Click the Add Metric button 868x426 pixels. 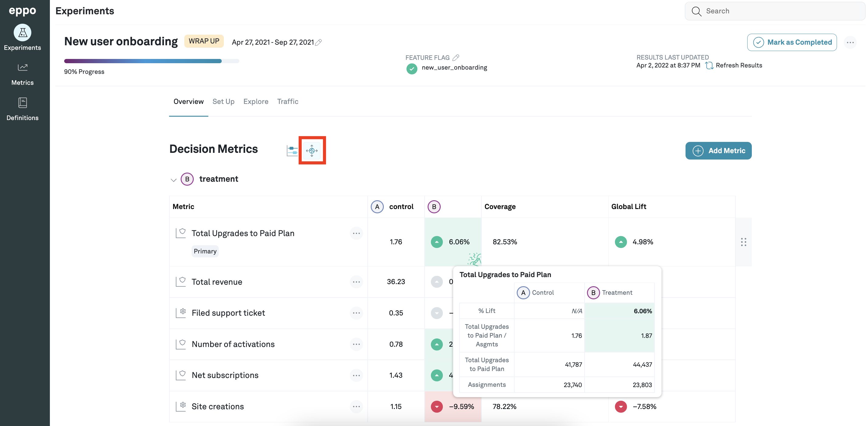click(x=718, y=150)
